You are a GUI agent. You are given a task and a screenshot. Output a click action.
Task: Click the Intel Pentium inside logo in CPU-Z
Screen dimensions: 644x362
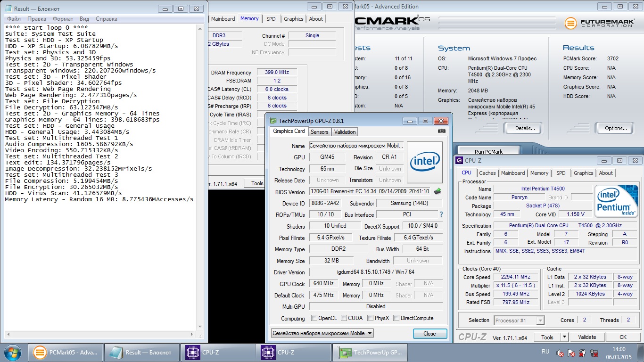click(616, 201)
